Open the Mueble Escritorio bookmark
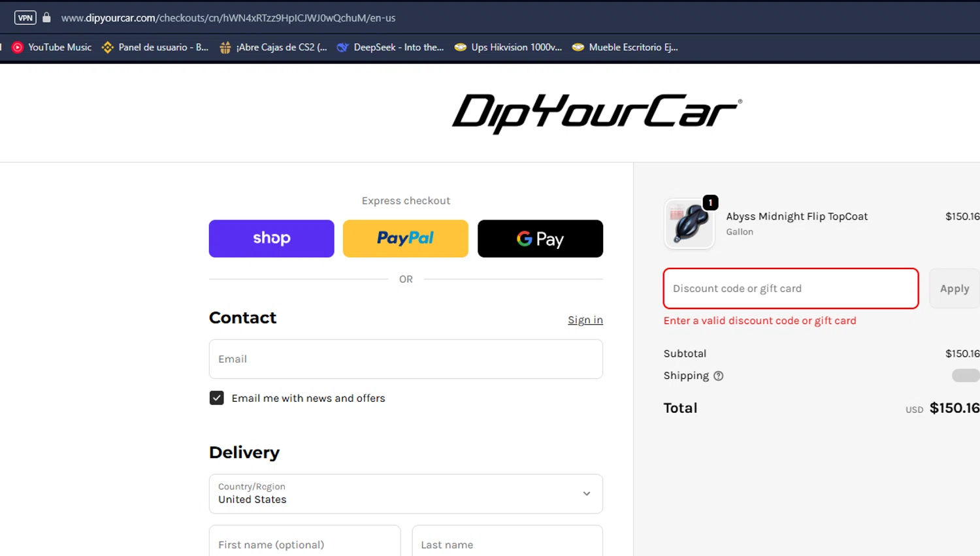 [625, 47]
